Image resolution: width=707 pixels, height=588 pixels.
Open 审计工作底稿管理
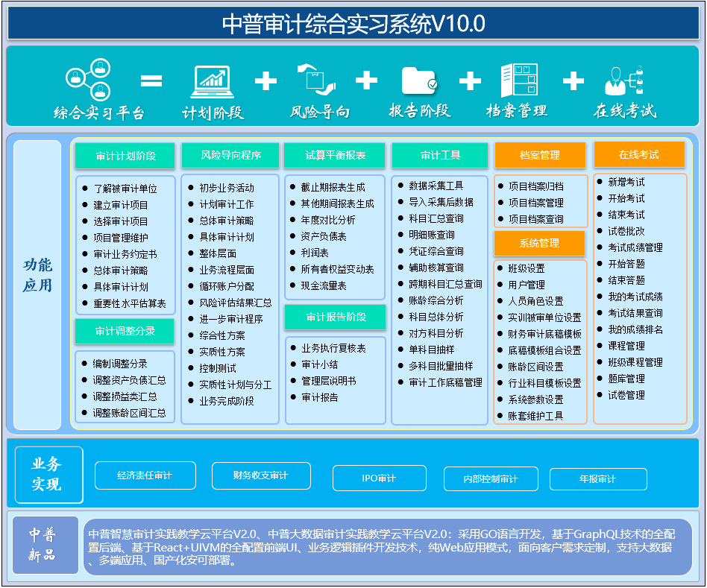coord(445,382)
